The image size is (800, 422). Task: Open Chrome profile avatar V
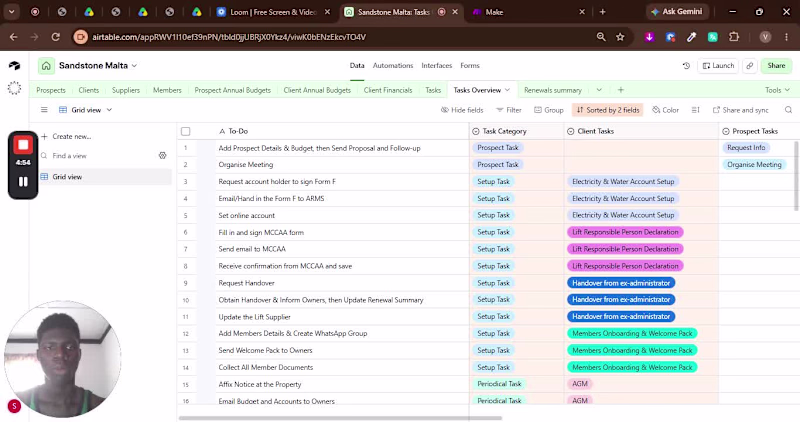coord(765,37)
